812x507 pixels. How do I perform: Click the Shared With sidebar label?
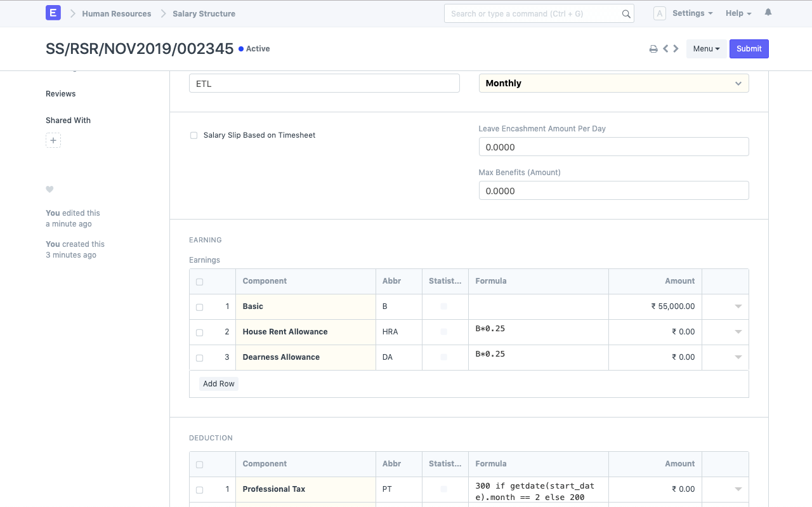[x=68, y=121]
